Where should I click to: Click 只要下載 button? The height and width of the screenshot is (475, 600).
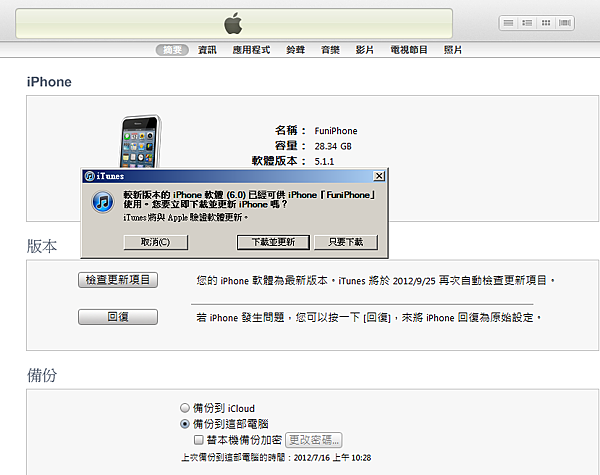(346, 242)
